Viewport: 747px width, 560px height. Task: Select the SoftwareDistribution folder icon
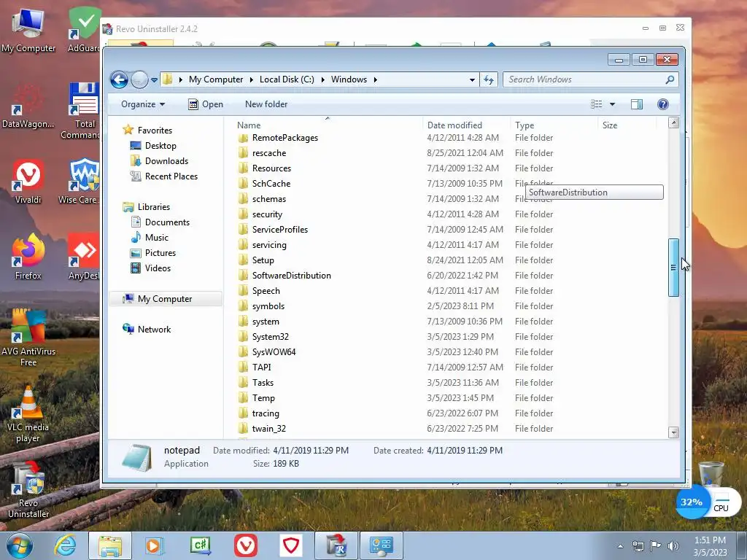[243, 275]
